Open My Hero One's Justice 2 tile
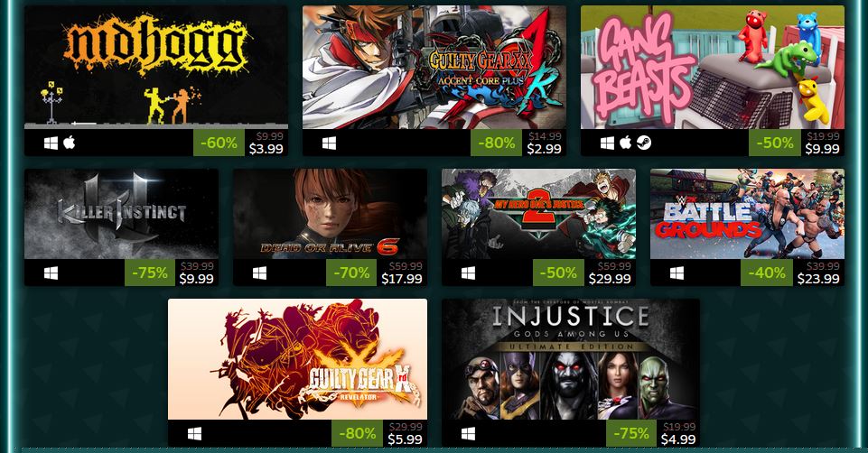The width and height of the screenshot is (868, 453). tap(538, 214)
